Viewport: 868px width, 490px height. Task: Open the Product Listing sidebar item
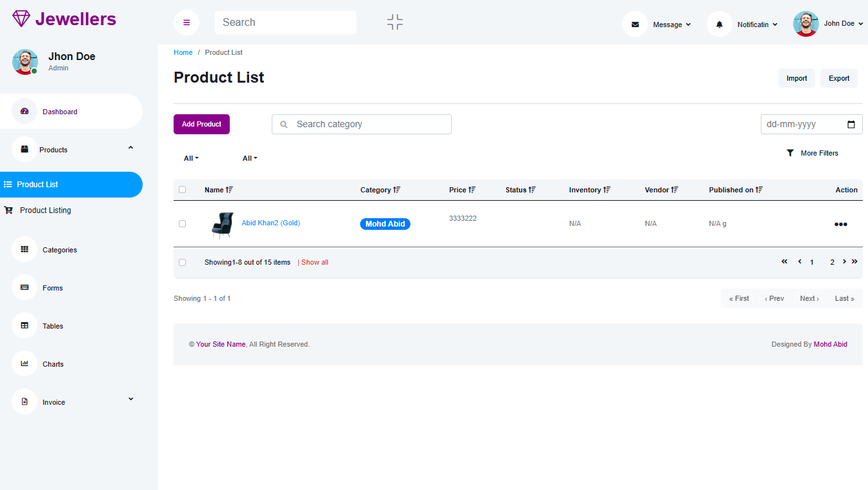[x=45, y=210]
